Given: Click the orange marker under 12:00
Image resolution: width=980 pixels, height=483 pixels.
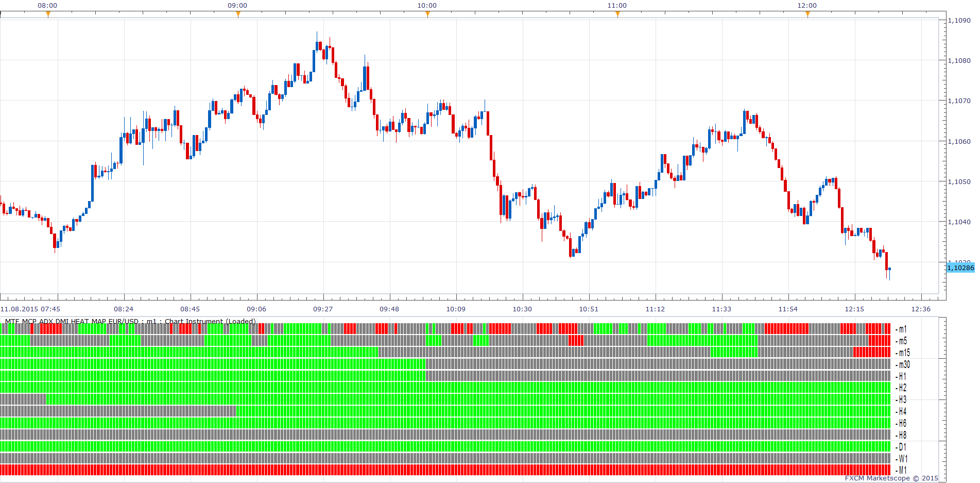Looking at the screenshot, I should (807, 14).
